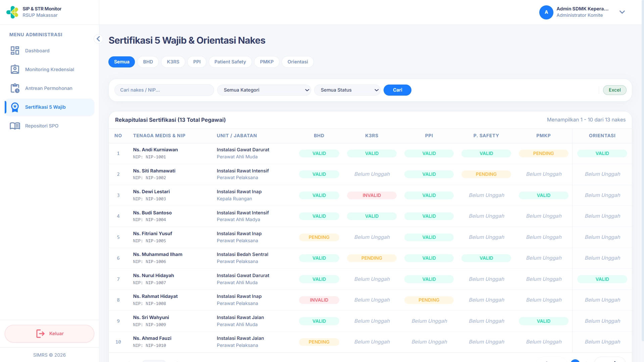This screenshot has height=362, width=644.
Task: Click the name Ns. Budi Santoso
Action: 152,213
